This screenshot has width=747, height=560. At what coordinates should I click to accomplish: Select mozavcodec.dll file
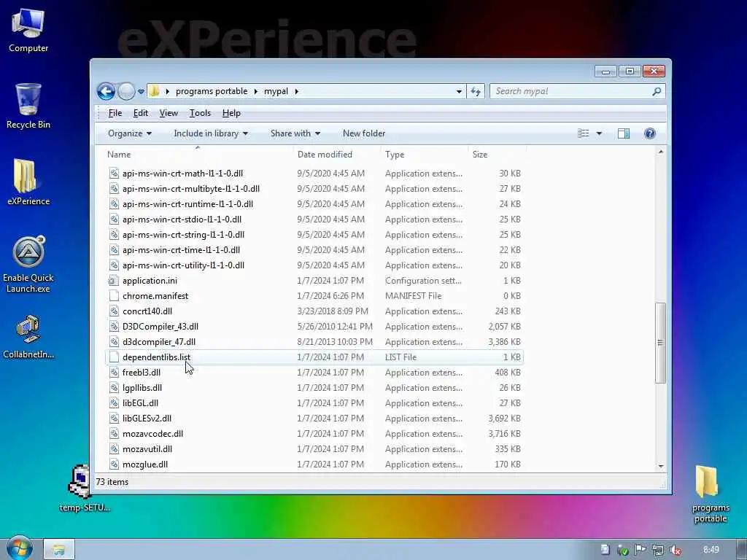(x=314, y=434)
